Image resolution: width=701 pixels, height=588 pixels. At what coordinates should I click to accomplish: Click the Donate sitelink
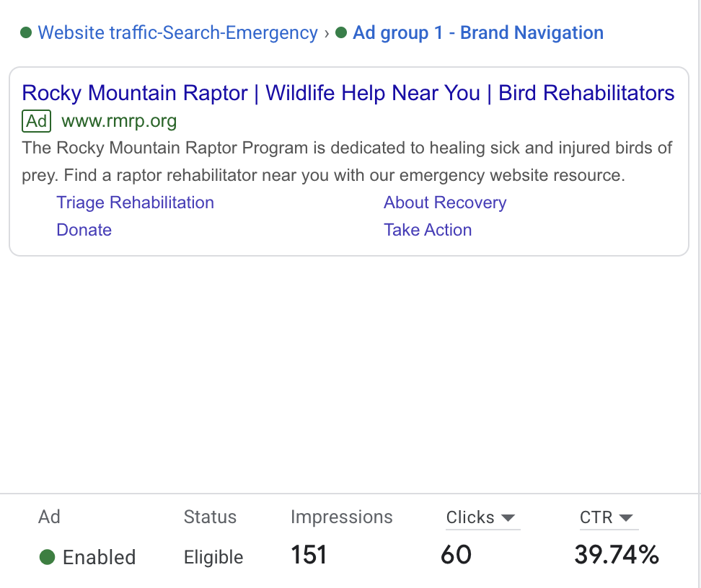[x=84, y=230]
